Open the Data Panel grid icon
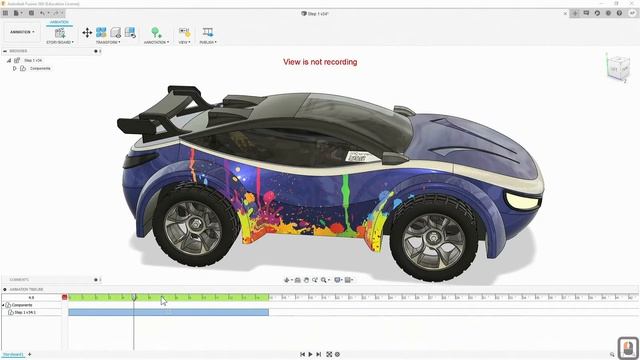 click(x=5, y=13)
